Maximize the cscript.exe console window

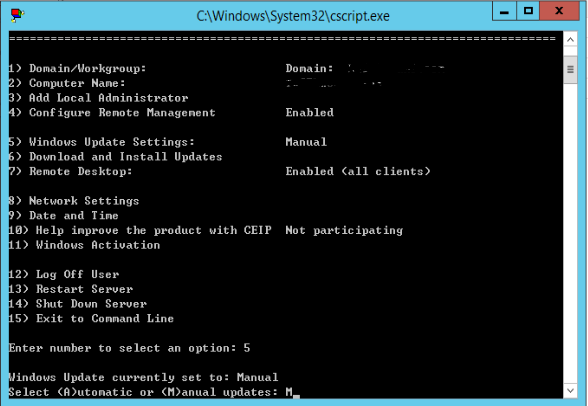point(528,11)
